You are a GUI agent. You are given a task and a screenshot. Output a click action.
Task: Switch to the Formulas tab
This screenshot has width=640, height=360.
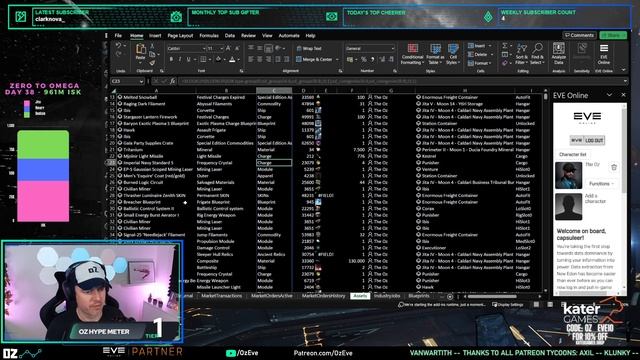pos(209,36)
